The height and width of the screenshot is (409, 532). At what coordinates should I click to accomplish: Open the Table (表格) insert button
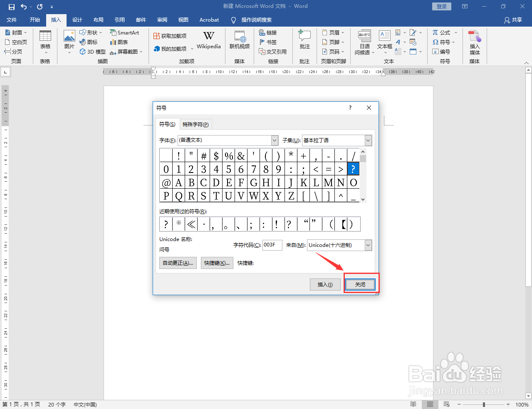45,42
